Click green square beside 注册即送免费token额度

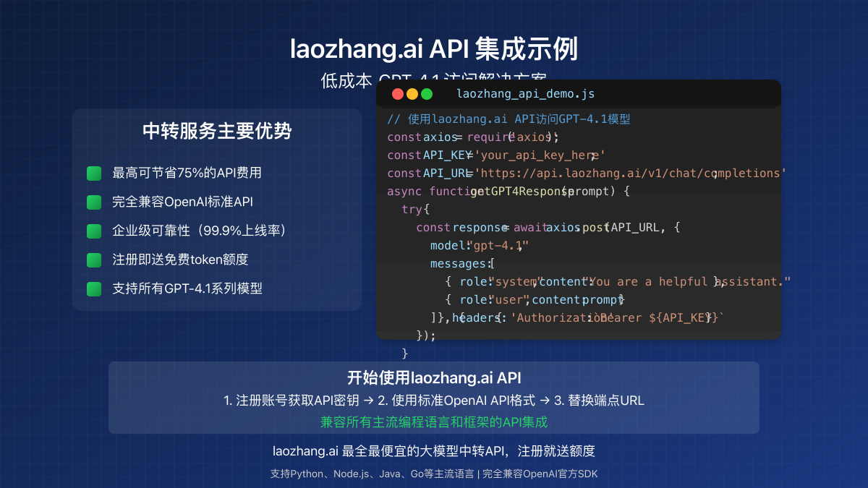click(x=94, y=260)
